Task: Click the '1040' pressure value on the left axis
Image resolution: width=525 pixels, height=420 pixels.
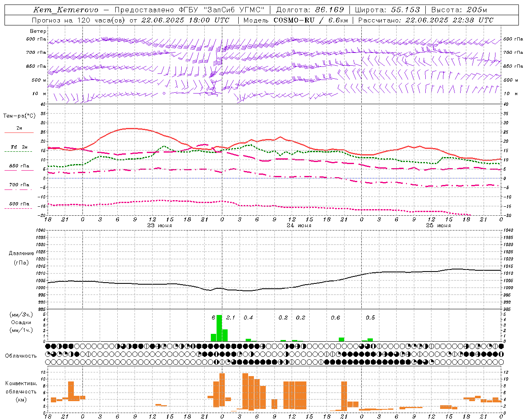Action: click(x=41, y=230)
